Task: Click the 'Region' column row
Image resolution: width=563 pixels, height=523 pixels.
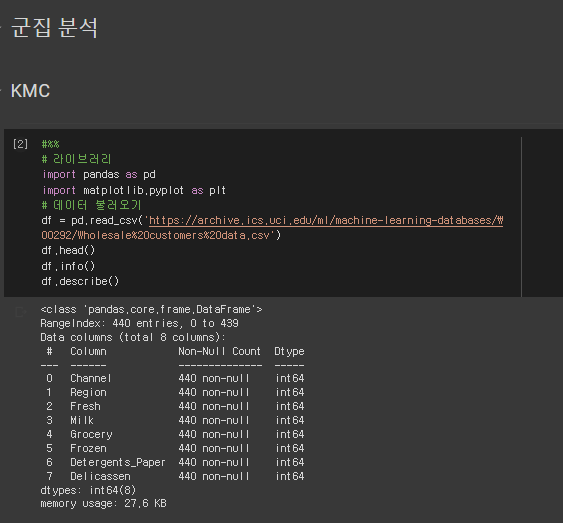Action: [175, 392]
